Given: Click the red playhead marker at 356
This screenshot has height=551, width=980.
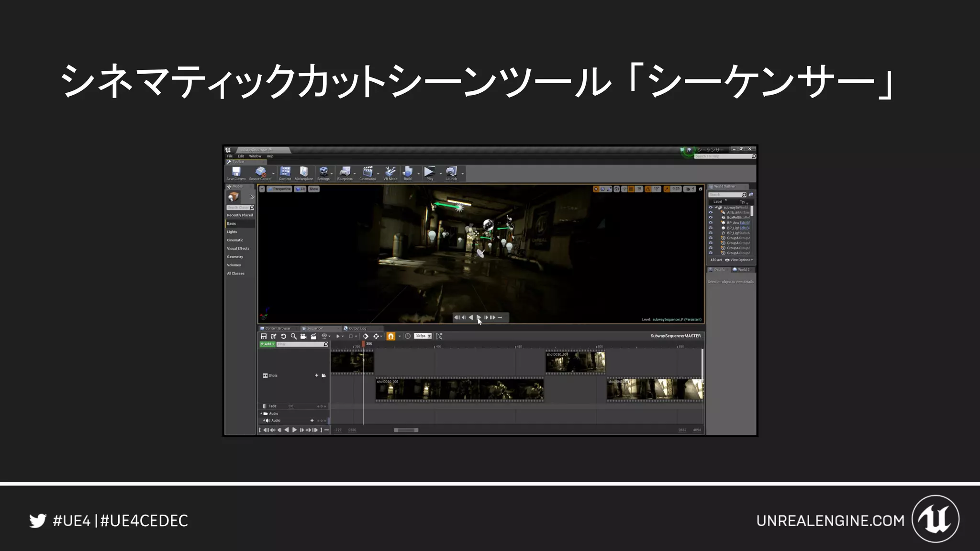Looking at the screenshot, I should (x=364, y=344).
